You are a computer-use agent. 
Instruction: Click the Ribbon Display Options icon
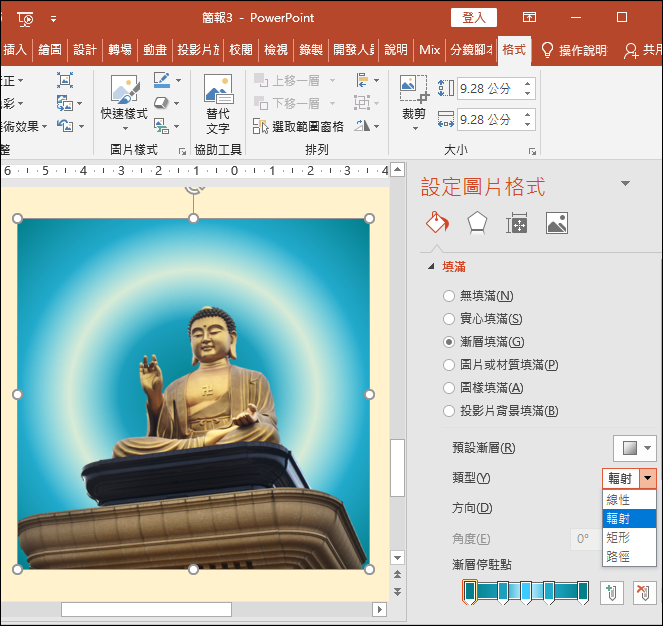[x=529, y=17]
